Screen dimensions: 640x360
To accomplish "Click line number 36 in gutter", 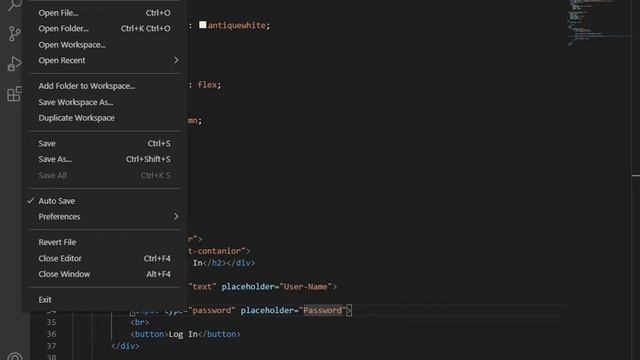I will coord(51,334).
